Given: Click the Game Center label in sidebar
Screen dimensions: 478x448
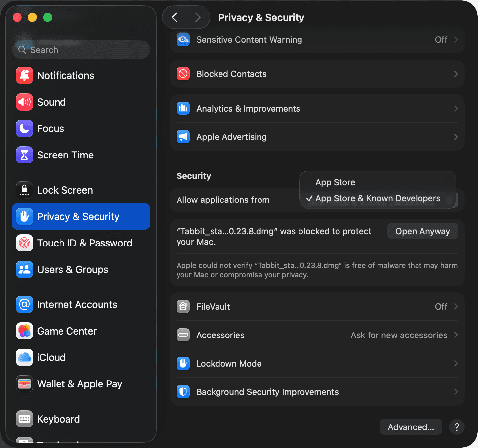Looking at the screenshot, I should click(67, 331).
